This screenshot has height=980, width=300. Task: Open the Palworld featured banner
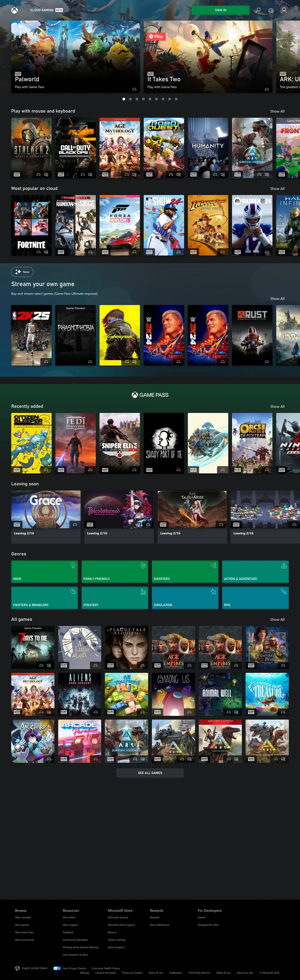(75, 57)
